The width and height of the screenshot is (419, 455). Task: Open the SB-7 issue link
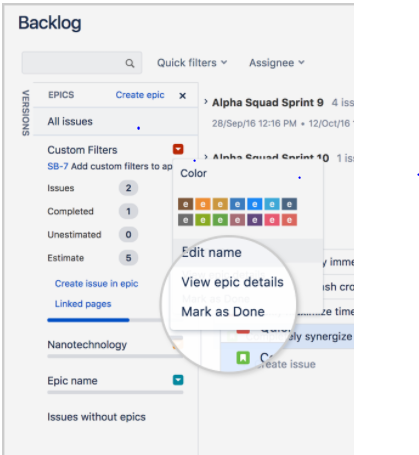(58, 166)
